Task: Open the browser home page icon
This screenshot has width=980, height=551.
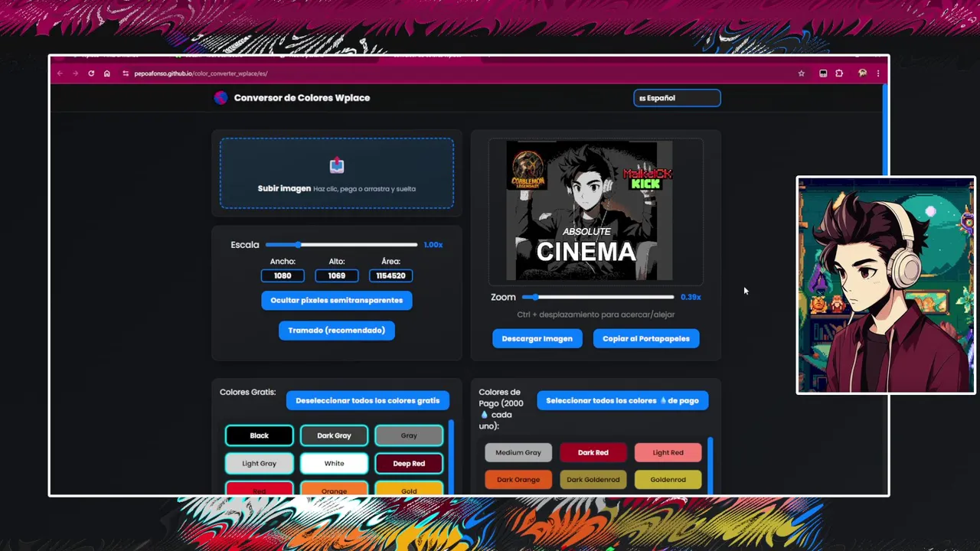Action: 106,73
